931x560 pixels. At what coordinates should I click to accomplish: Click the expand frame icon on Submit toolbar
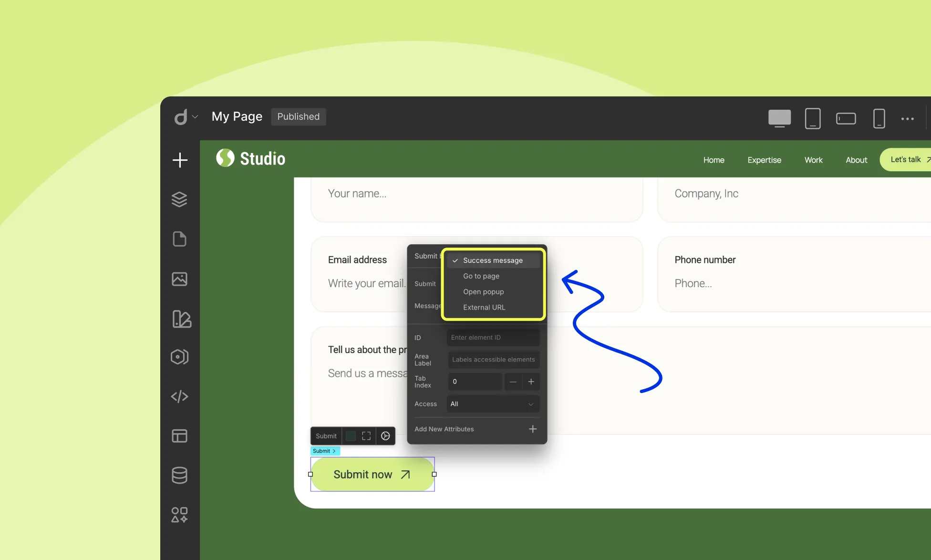(x=366, y=436)
